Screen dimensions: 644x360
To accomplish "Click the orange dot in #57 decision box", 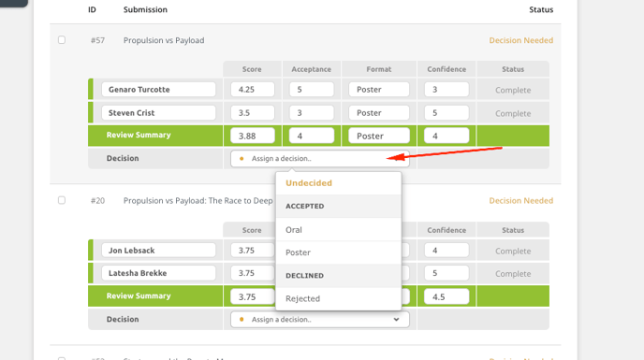I will (x=241, y=158).
